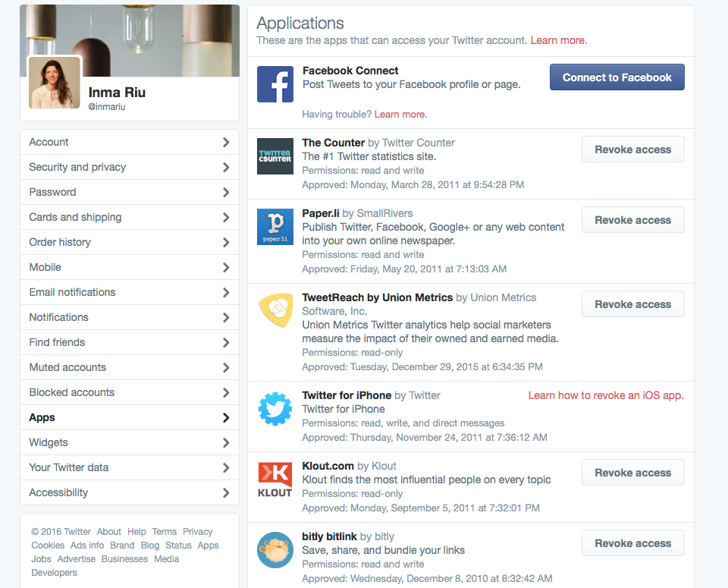The height and width of the screenshot is (588, 728).
Task: Click Learn more beside Having trouble
Action: (400, 115)
